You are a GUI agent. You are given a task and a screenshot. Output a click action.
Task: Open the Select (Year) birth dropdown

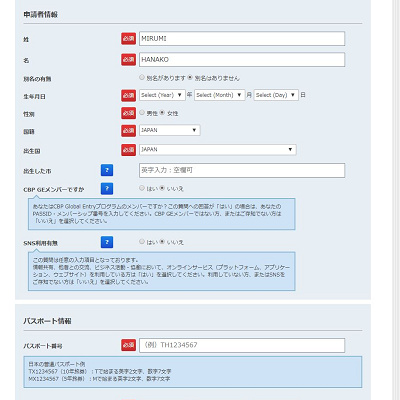point(162,95)
